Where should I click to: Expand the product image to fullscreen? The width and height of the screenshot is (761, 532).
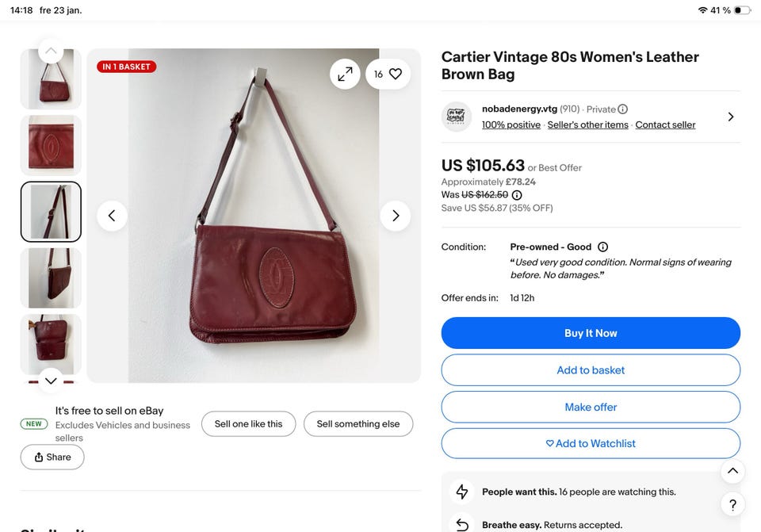(345, 74)
